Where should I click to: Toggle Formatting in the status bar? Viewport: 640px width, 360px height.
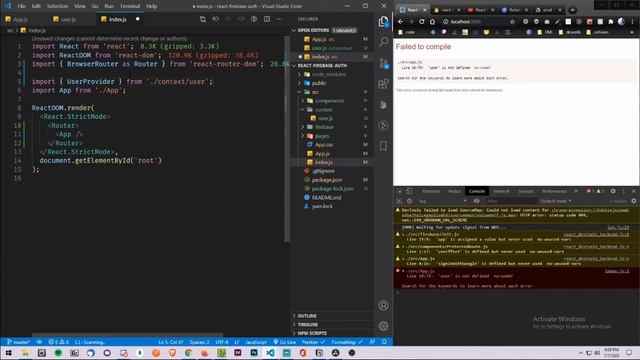[347, 342]
